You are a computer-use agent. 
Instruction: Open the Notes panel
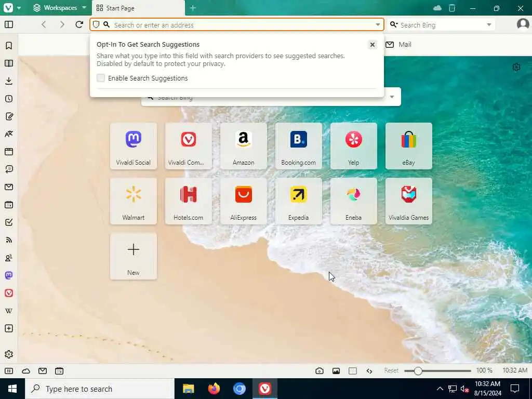pos(9,116)
